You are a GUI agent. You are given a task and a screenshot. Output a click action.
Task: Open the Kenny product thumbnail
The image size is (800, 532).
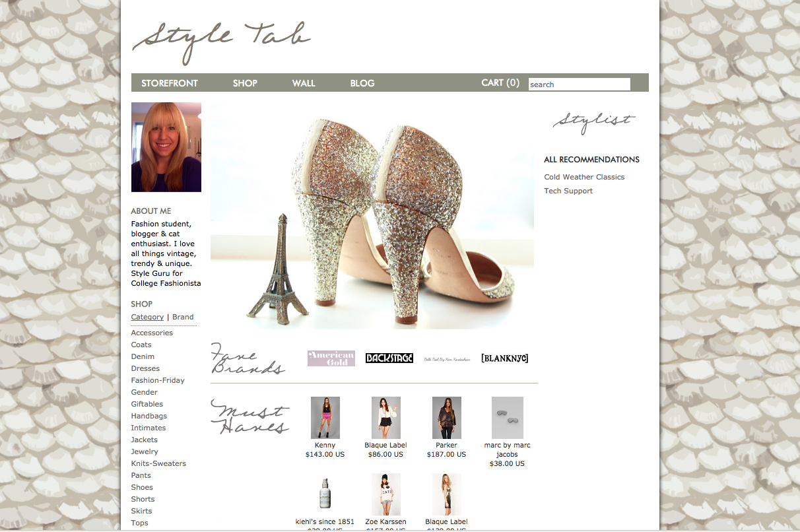[x=325, y=418]
